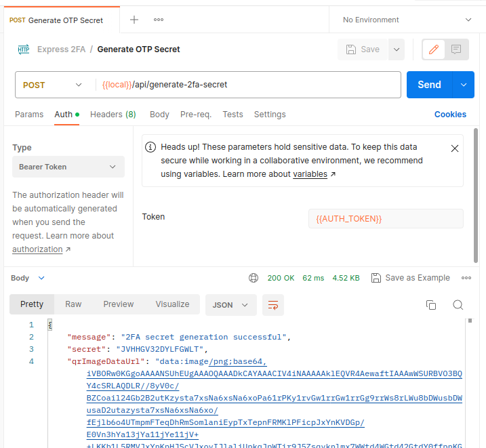Send the request
Image resolution: width=486 pixels, height=448 pixels.
pos(429,85)
